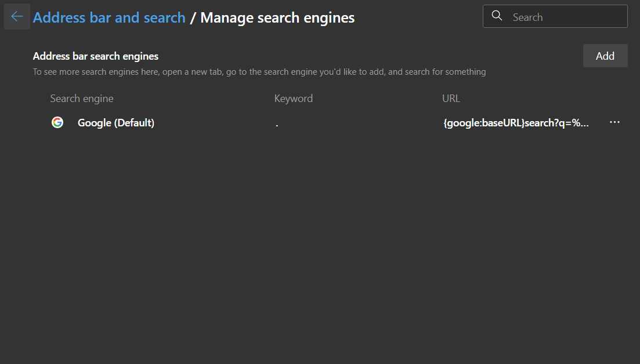Click the Keyword column header

[293, 99]
